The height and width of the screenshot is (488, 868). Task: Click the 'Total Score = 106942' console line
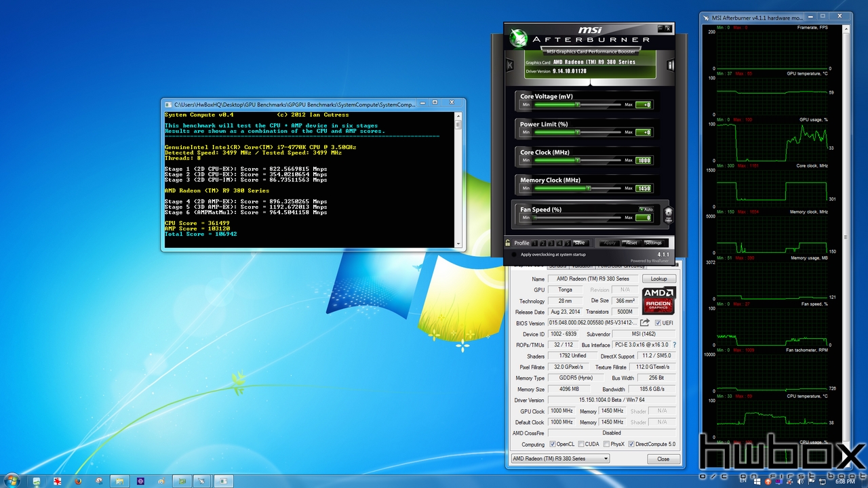coord(201,234)
